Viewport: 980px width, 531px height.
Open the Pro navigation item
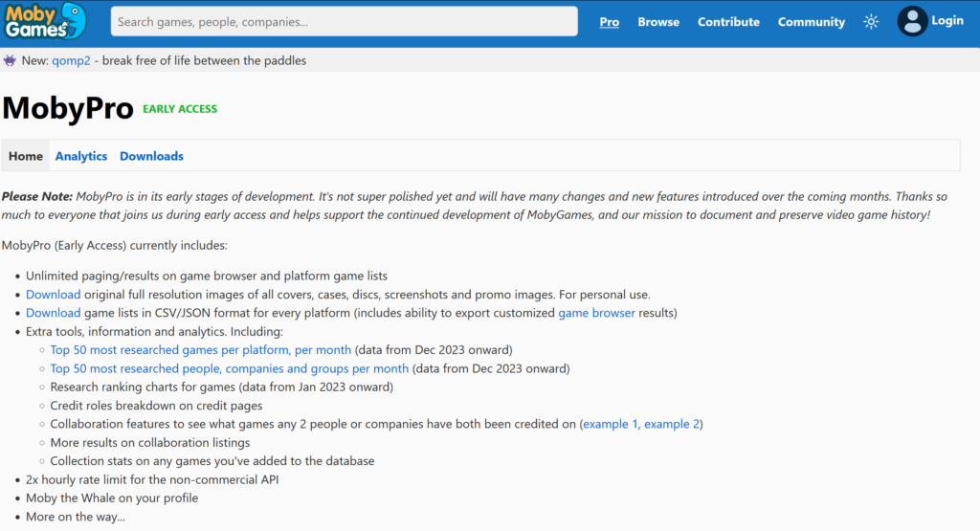coord(610,22)
